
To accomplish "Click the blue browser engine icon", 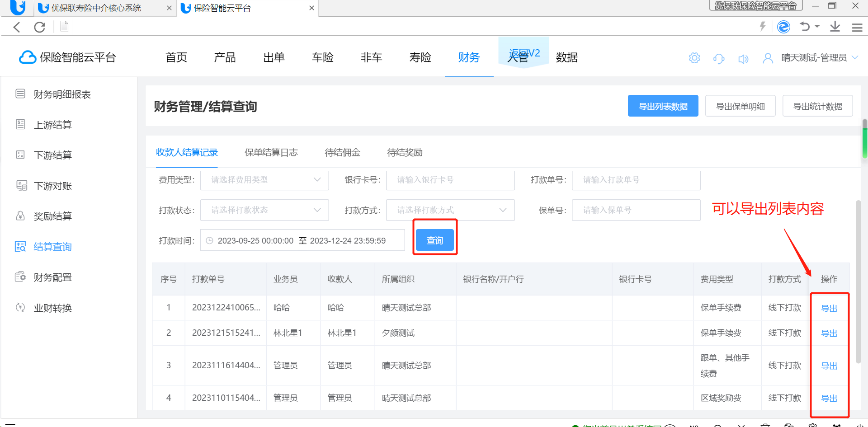I will tap(783, 27).
